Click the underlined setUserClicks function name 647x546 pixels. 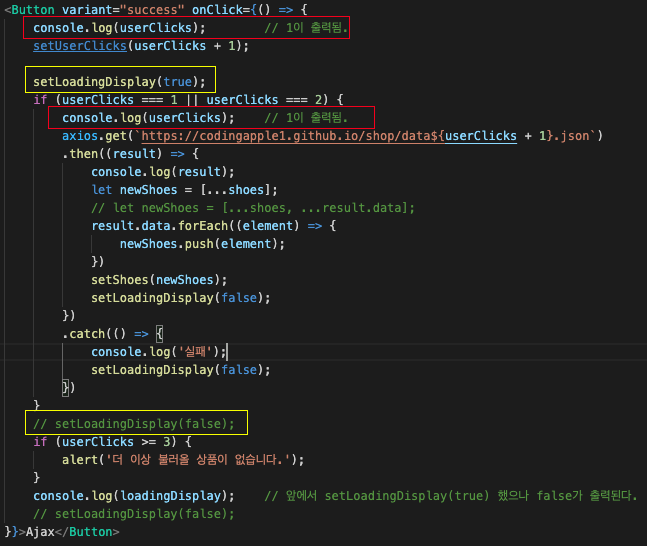pyautogui.click(x=80, y=46)
